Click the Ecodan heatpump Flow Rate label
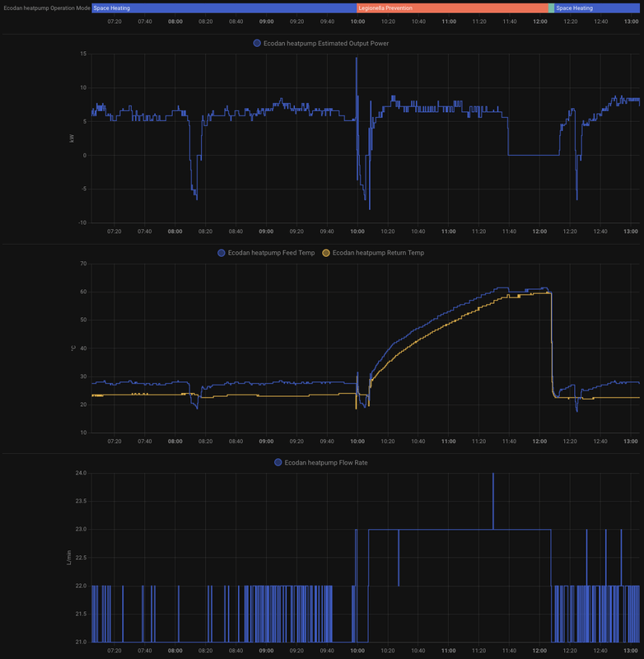Image resolution: width=644 pixels, height=659 pixels. (326, 462)
